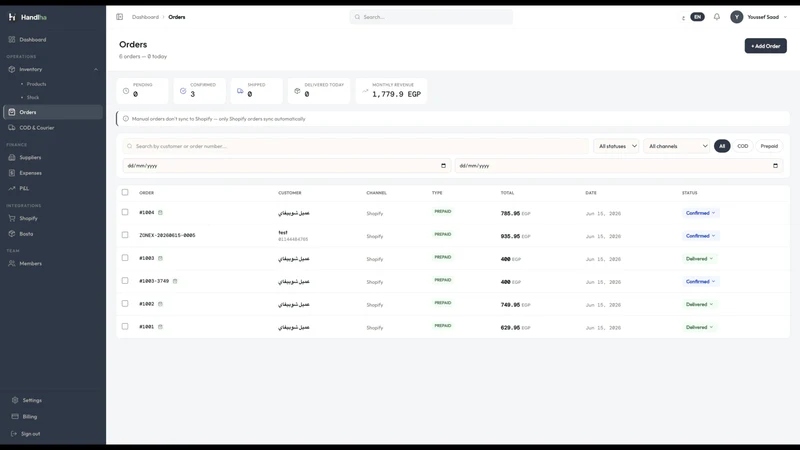This screenshot has height=450, width=800.
Task: Check the box for order #1001
Action: [x=125, y=327]
